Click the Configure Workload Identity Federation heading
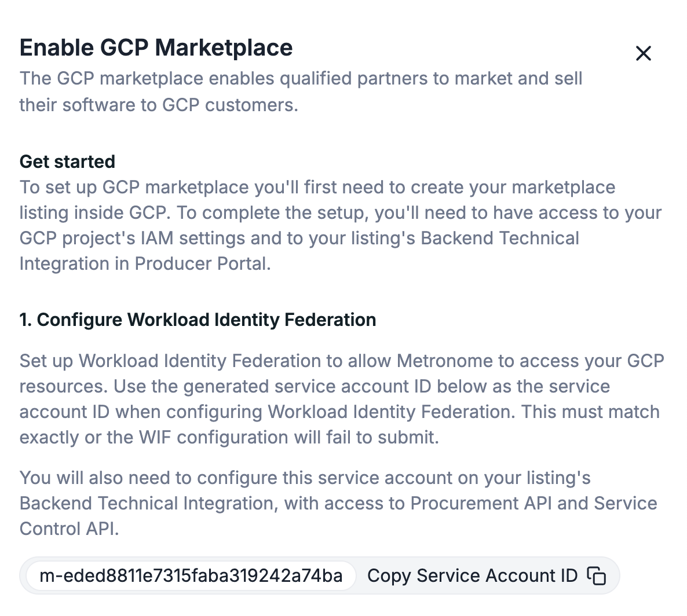Viewport: 687px width, 616px height. click(x=197, y=319)
